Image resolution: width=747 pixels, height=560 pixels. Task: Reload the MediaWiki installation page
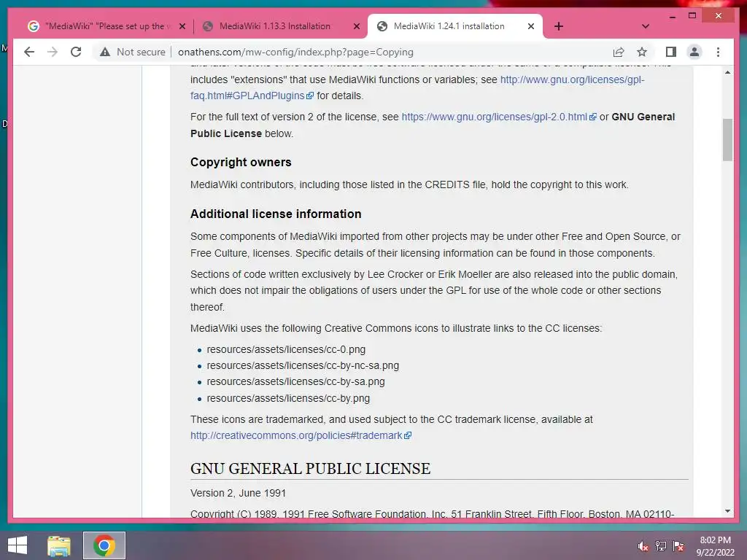(x=76, y=52)
